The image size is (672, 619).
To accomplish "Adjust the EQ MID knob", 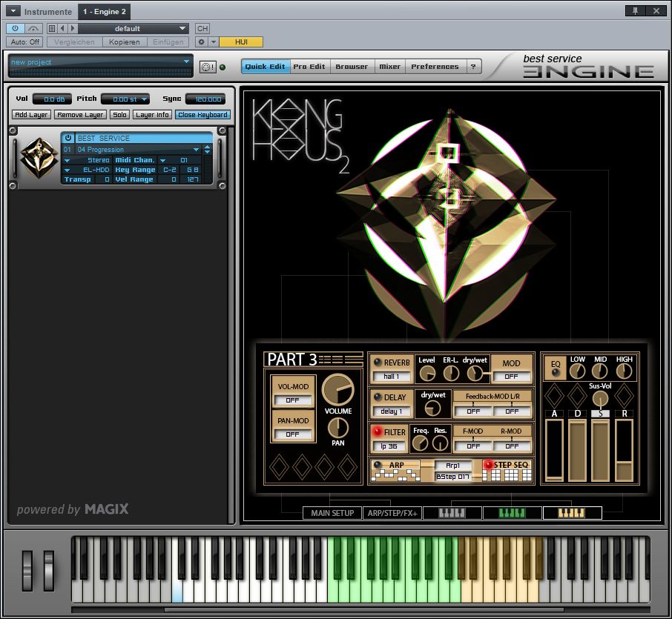I will pyautogui.click(x=600, y=371).
